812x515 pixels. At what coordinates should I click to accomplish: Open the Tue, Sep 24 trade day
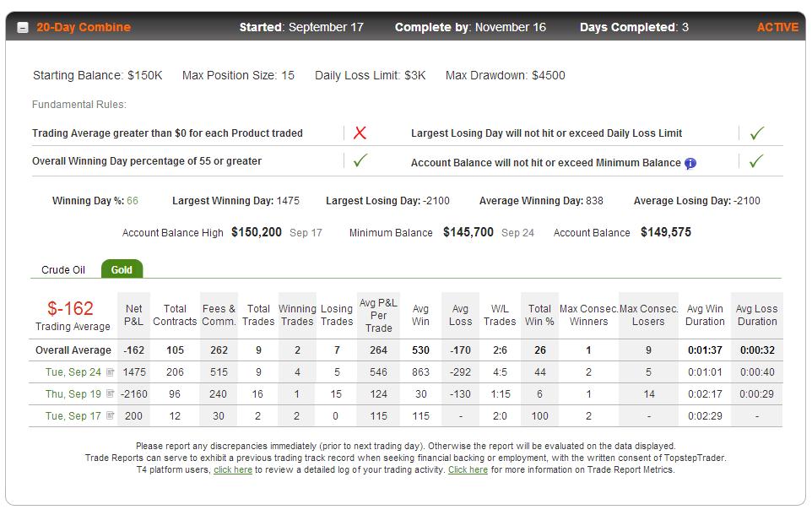[x=73, y=372]
